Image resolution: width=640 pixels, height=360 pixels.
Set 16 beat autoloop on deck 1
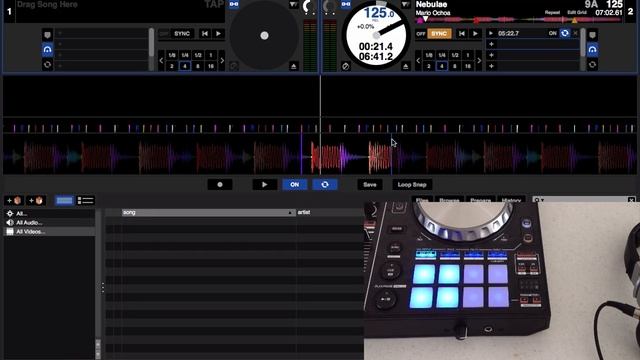(211, 66)
